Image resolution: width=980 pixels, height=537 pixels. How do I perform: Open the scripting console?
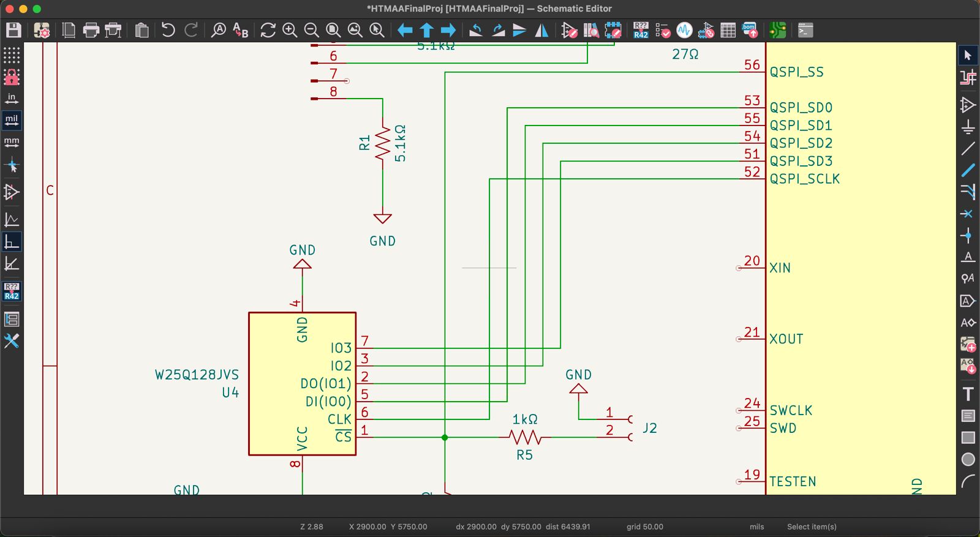805,30
